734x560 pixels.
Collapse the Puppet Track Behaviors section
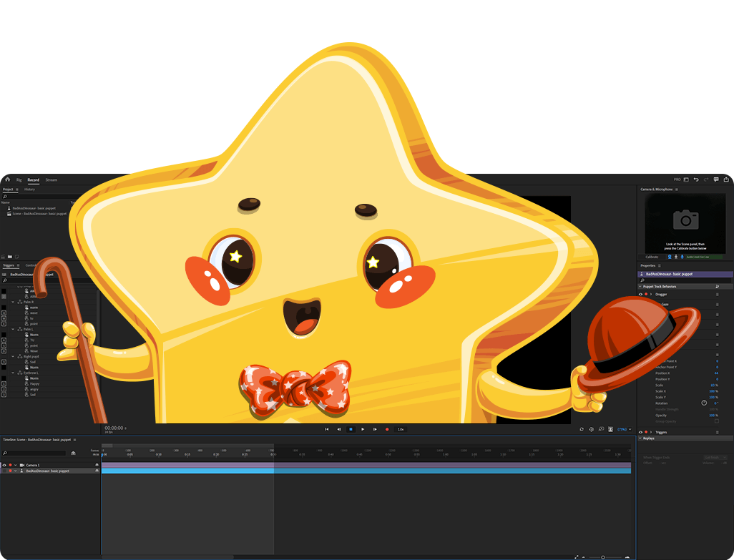tap(640, 287)
